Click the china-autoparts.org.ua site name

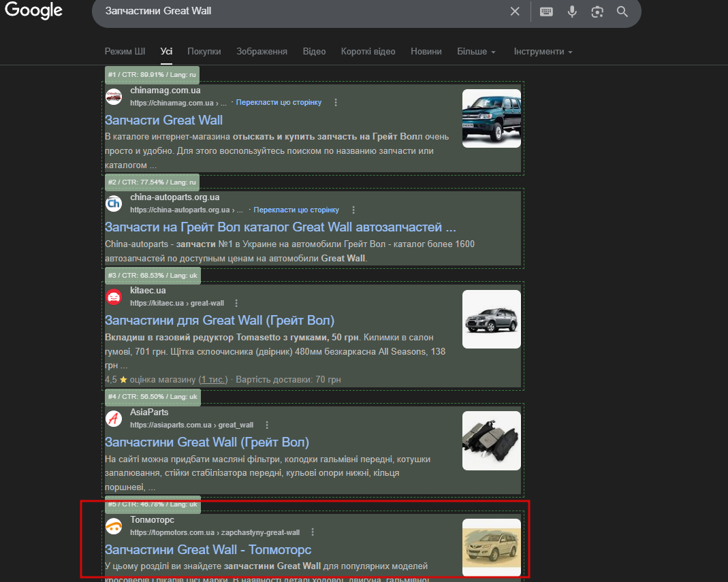pos(174,197)
